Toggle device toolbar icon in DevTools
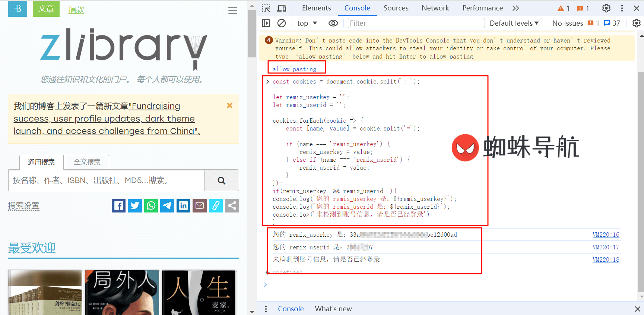The width and height of the screenshot is (644, 315). tap(282, 8)
